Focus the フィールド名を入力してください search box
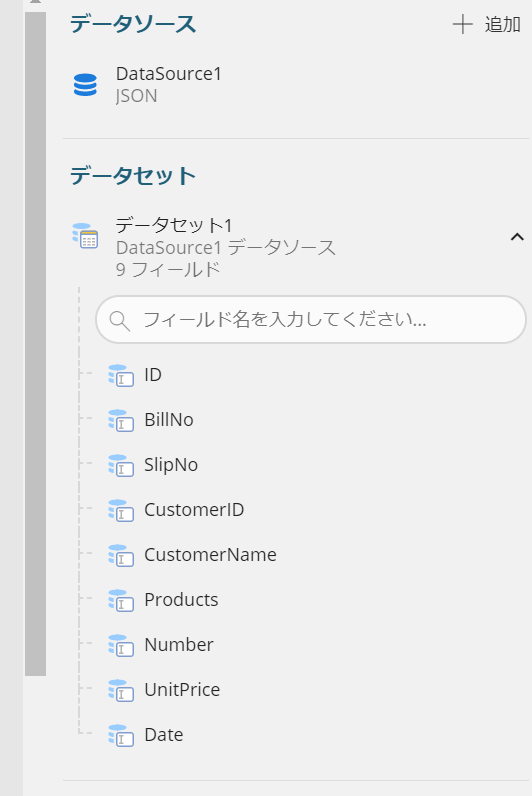 [x=311, y=320]
